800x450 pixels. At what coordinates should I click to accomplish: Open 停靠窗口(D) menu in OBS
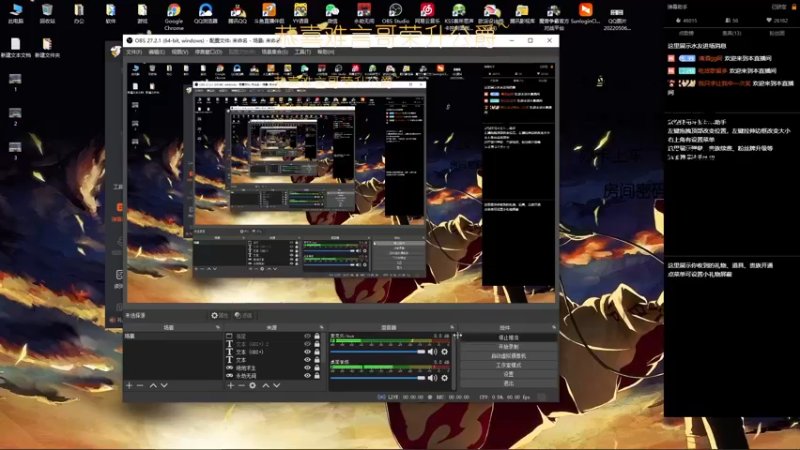[208, 52]
